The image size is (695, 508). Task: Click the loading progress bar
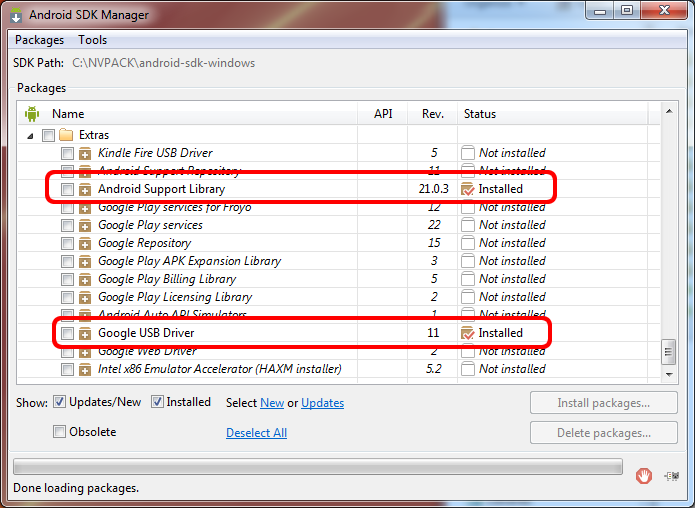pyautogui.click(x=318, y=467)
